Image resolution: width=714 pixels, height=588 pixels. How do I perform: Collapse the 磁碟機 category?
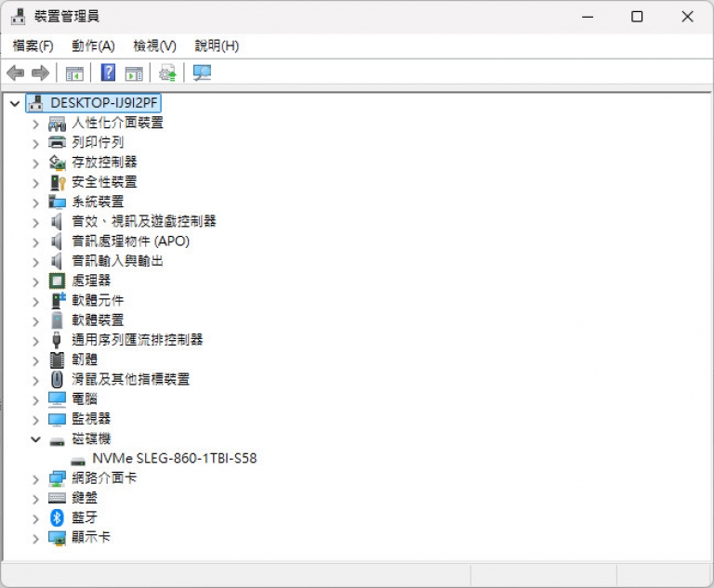tap(35, 439)
